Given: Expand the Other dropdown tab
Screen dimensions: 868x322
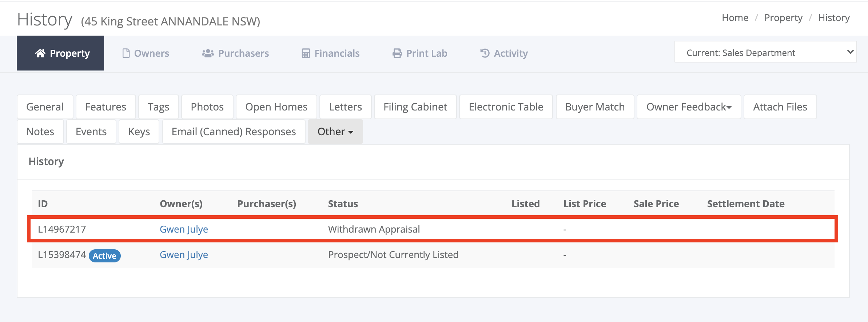Looking at the screenshot, I should (x=335, y=132).
